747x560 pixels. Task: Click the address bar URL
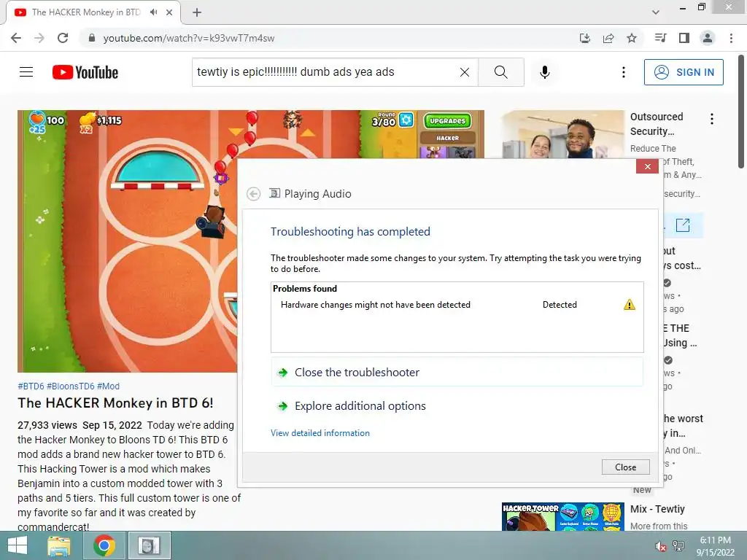point(189,38)
